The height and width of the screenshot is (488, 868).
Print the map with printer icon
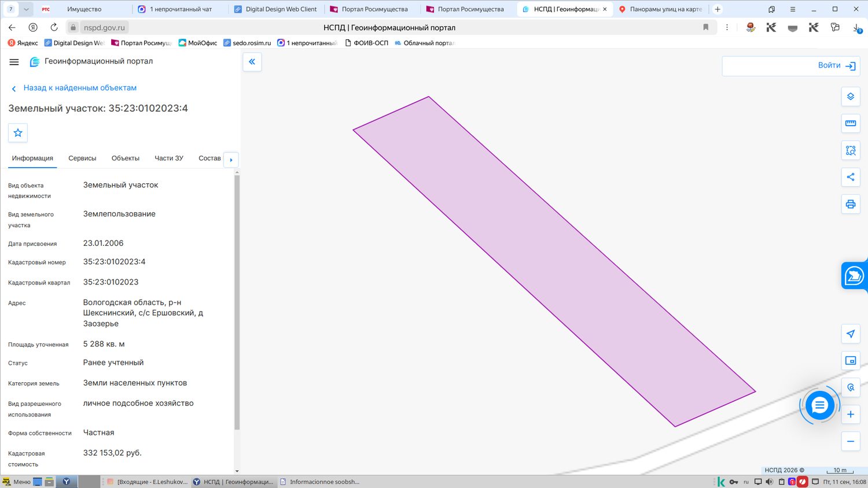(850, 204)
